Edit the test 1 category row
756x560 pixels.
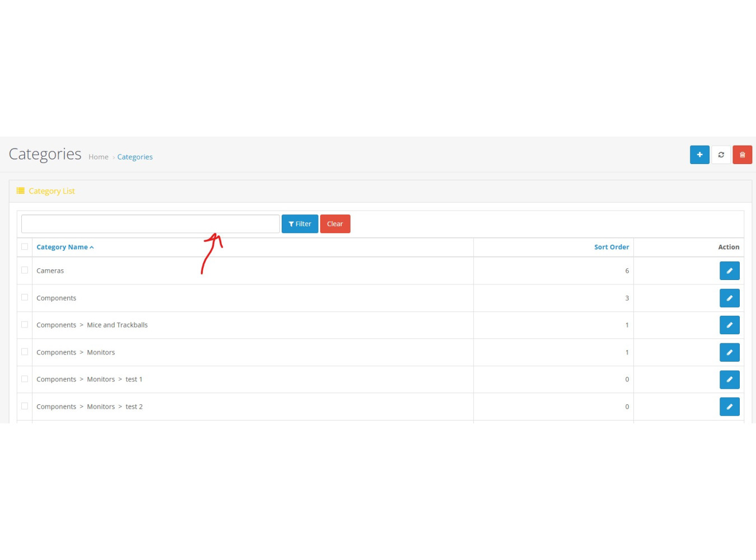point(729,379)
